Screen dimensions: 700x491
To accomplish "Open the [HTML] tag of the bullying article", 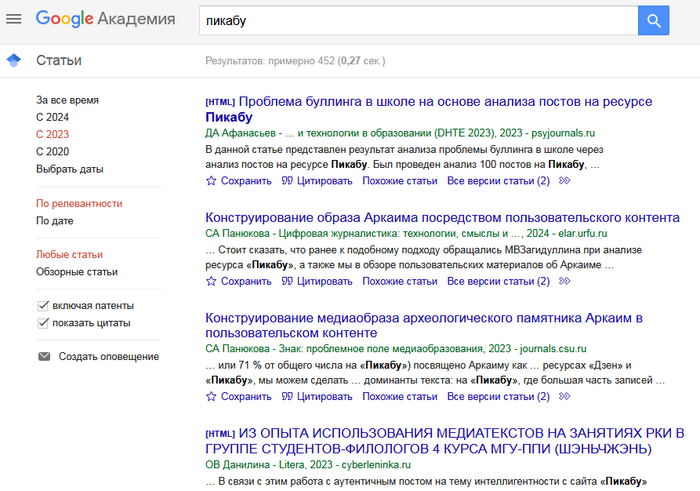I will [x=220, y=102].
